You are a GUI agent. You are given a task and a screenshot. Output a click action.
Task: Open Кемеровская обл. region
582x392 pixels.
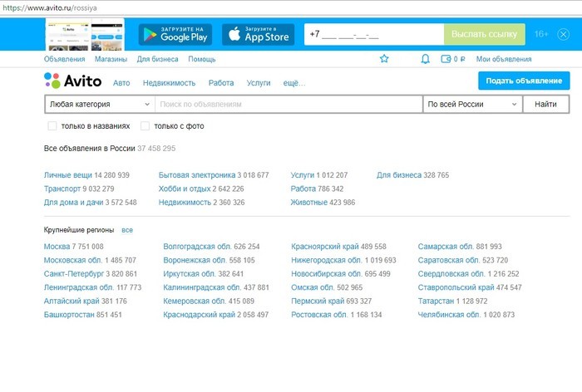pyautogui.click(x=195, y=301)
